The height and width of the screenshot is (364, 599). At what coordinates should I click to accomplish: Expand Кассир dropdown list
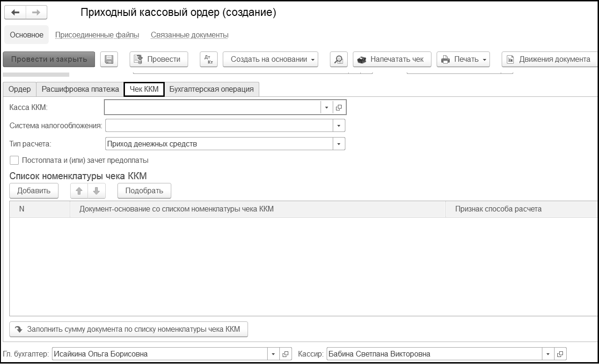pyautogui.click(x=548, y=354)
